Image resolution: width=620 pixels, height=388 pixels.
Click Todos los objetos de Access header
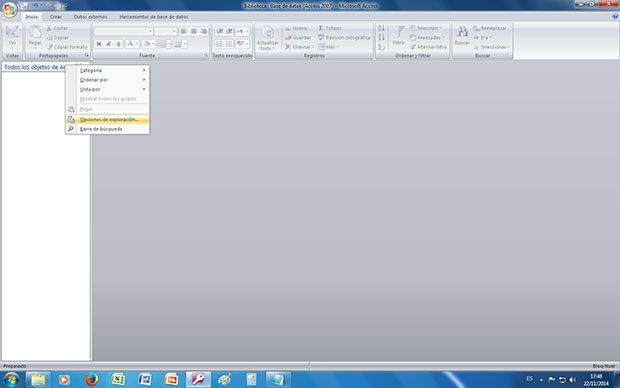point(35,67)
